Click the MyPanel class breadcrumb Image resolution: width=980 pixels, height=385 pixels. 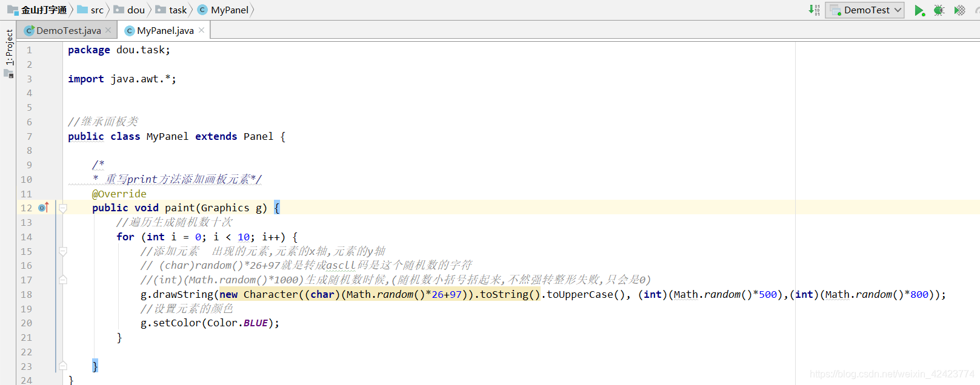[x=224, y=10]
